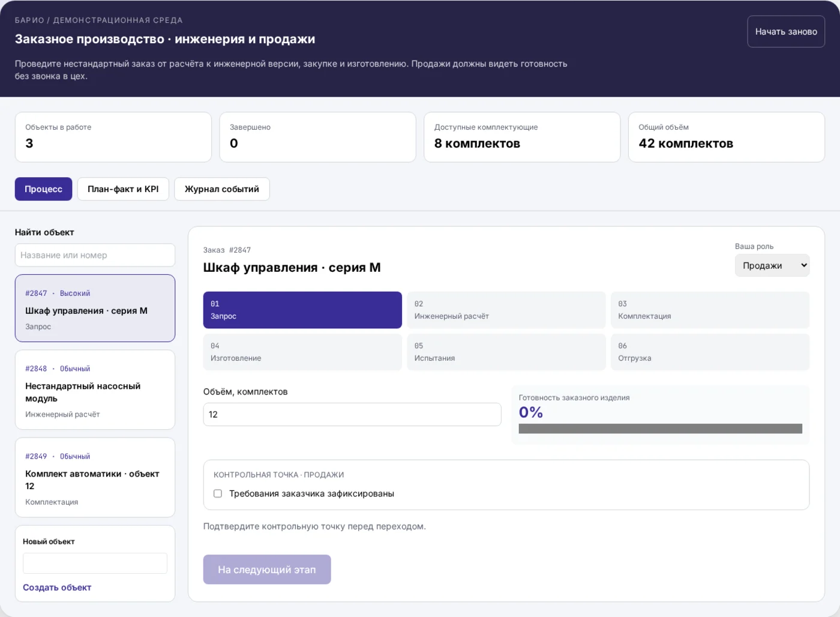Select stage 05 Испытания
Screen dimensions: 840x617
tap(506, 352)
